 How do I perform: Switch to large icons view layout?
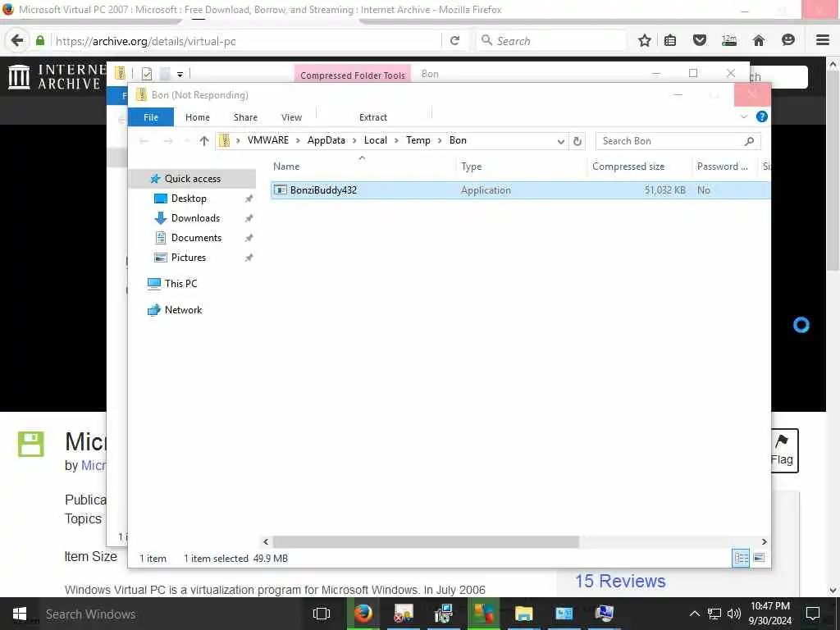759,558
